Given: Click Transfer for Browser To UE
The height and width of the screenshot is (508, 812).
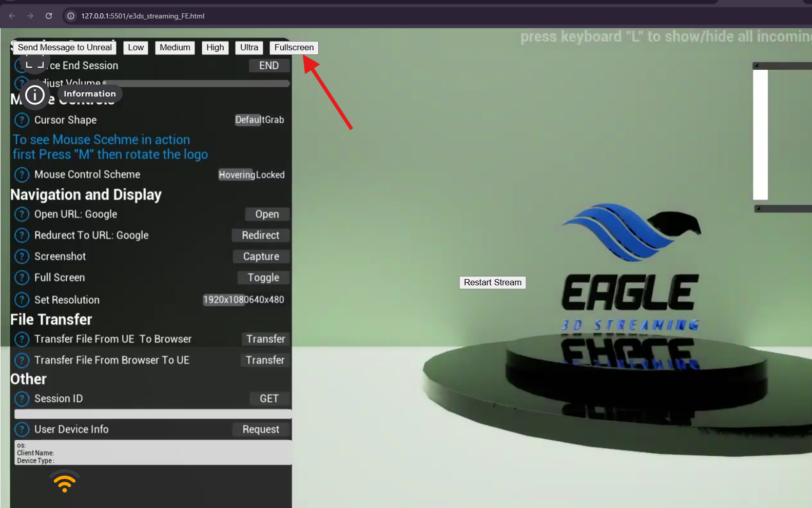Looking at the screenshot, I should (265, 360).
